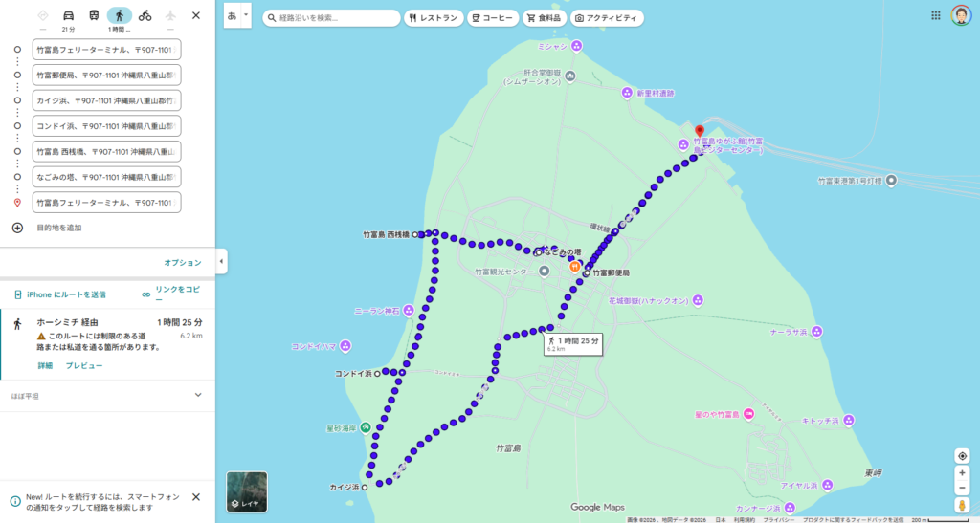The height and width of the screenshot is (523, 980).
Task: Close the directions panel with X
Action: tap(196, 16)
